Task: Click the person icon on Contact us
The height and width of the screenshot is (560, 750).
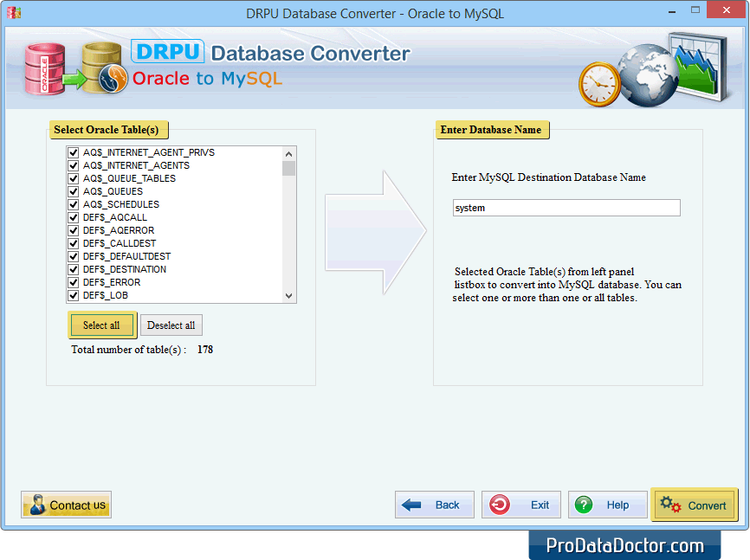Action: point(37,505)
